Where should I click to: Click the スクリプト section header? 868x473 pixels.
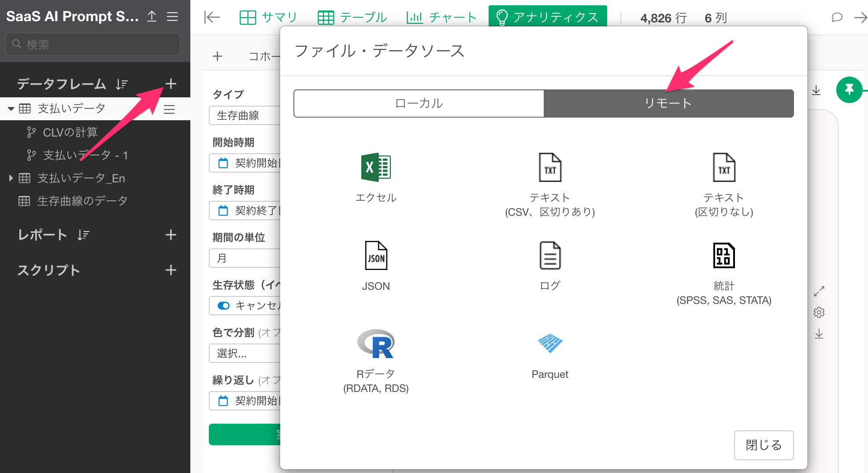point(48,270)
